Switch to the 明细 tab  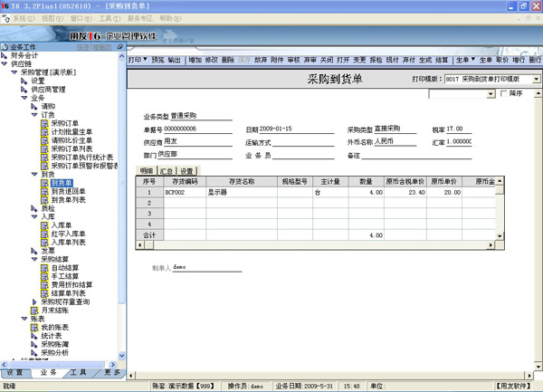[147, 171]
